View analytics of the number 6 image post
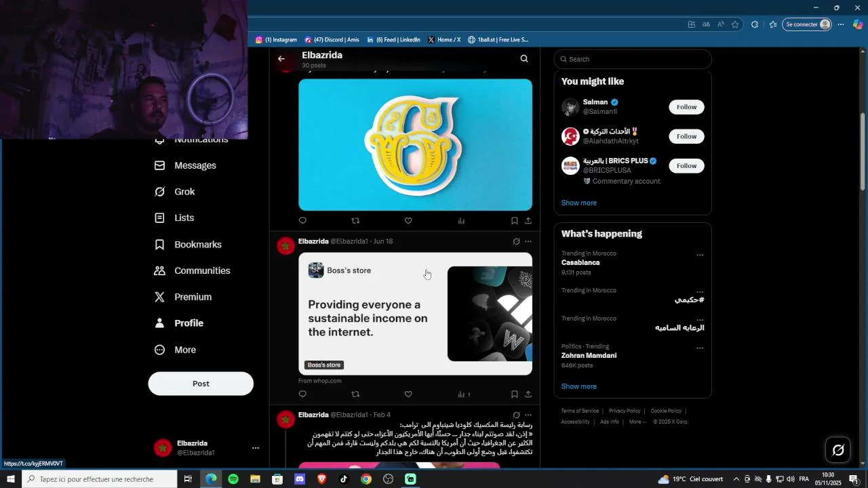 coord(461,221)
